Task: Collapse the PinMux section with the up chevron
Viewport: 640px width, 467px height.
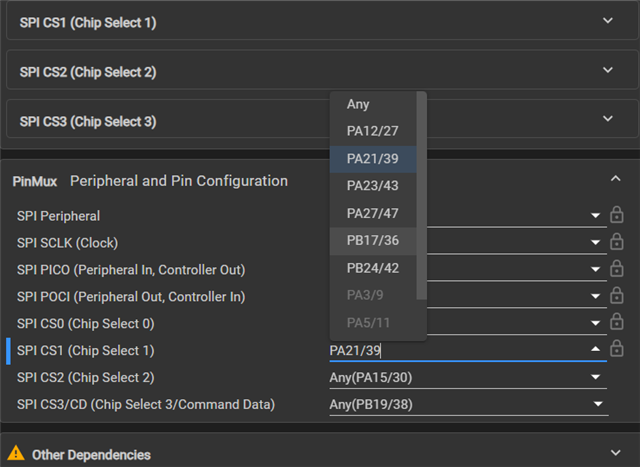Action: tap(616, 179)
